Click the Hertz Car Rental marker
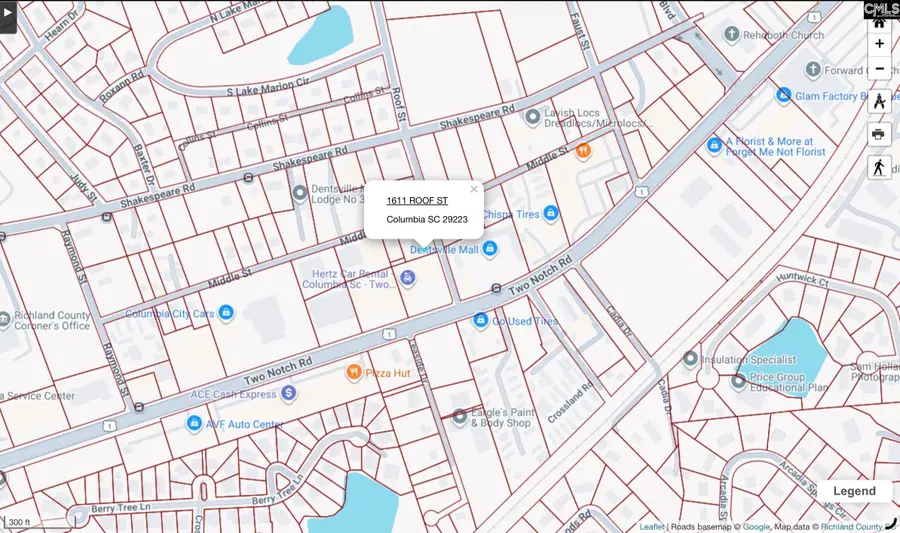Image resolution: width=900 pixels, height=533 pixels. point(407,277)
